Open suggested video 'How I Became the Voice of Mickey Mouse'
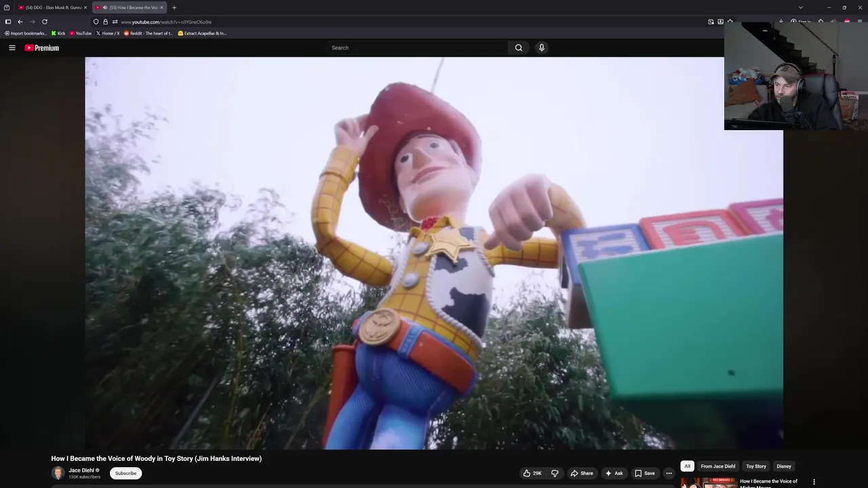 click(x=769, y=483)
